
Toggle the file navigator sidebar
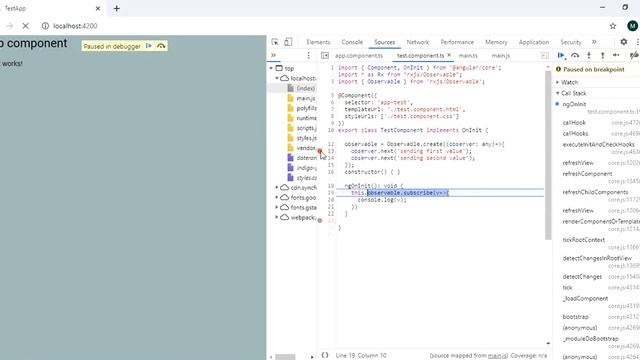coord(325,56)
